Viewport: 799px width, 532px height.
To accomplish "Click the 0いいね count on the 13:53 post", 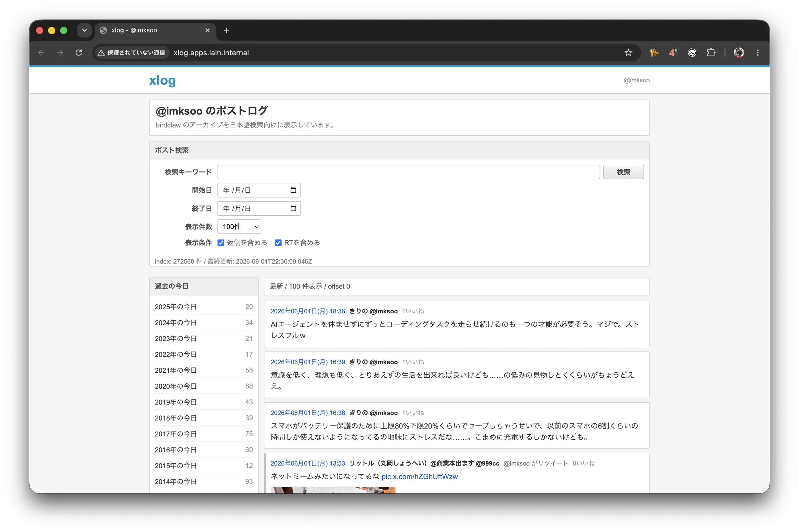I will (x=583, y=463).
